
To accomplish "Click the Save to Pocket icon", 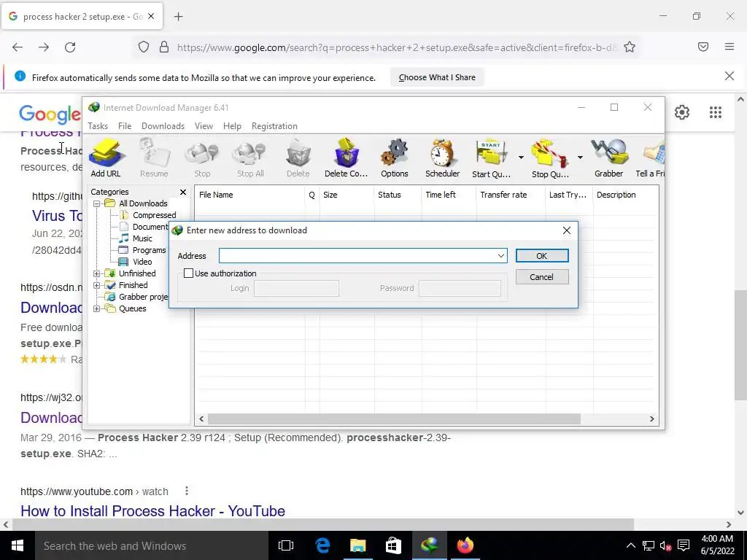I will [x=703, y=47].
